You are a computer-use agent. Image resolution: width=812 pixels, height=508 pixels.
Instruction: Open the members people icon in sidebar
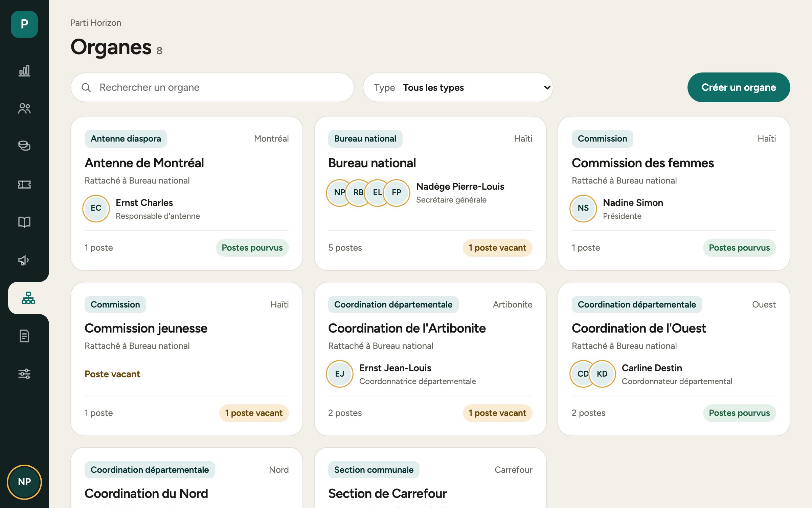[24, 108]
